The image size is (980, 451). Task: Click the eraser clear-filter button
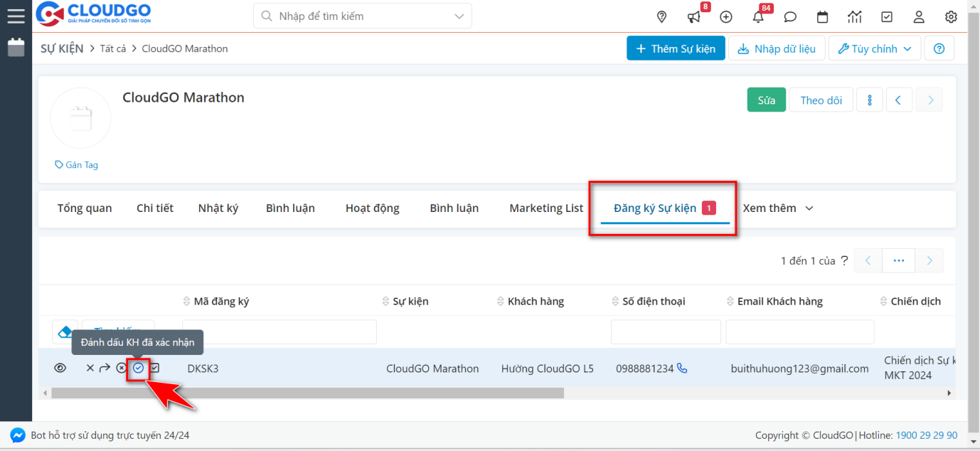click(65, 331)
